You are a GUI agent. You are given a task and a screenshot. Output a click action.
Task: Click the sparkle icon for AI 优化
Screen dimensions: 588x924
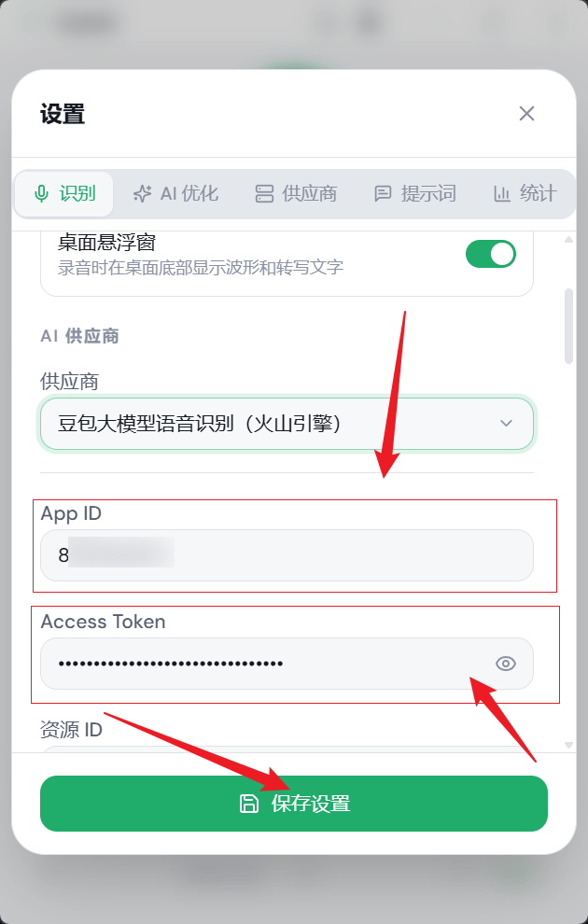142,194
